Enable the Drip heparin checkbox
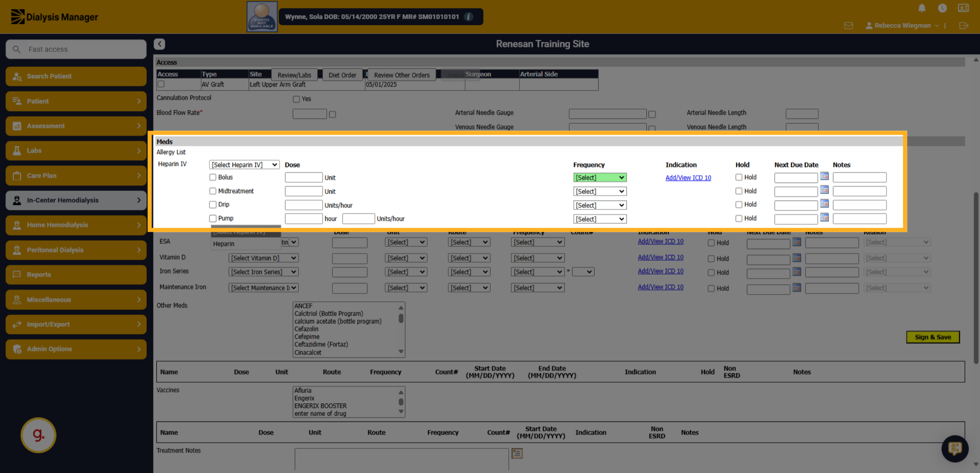 pos(213,204)
